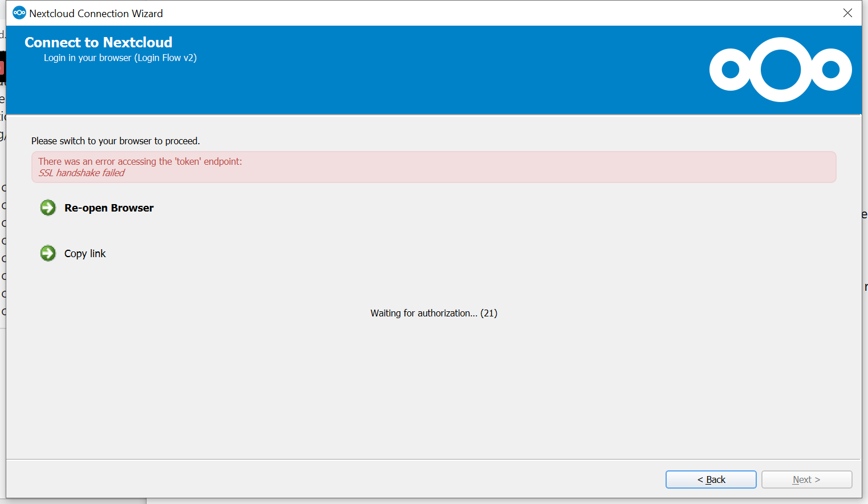Click the disabled Next button
The image size is (868, 504).
(807, 479)
